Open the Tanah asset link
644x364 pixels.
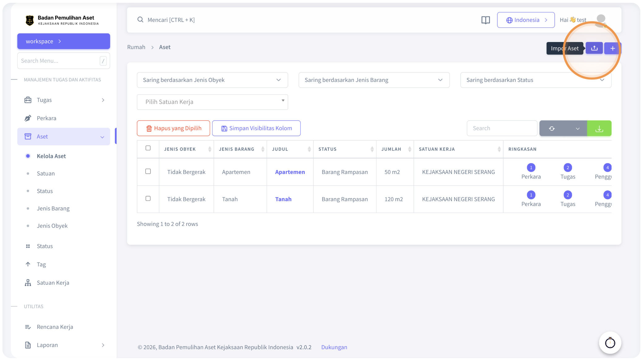tap(283, 199)
